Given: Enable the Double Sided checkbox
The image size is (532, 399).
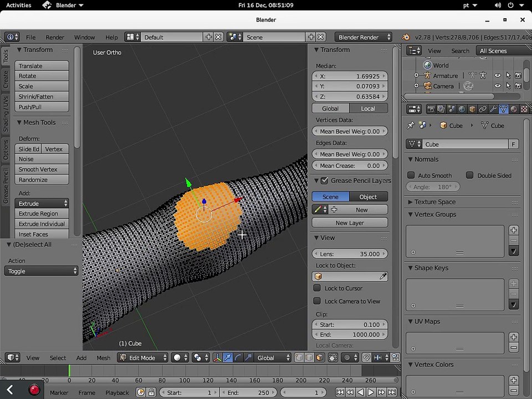Looking at the screenshot, I should click(469, 175).
